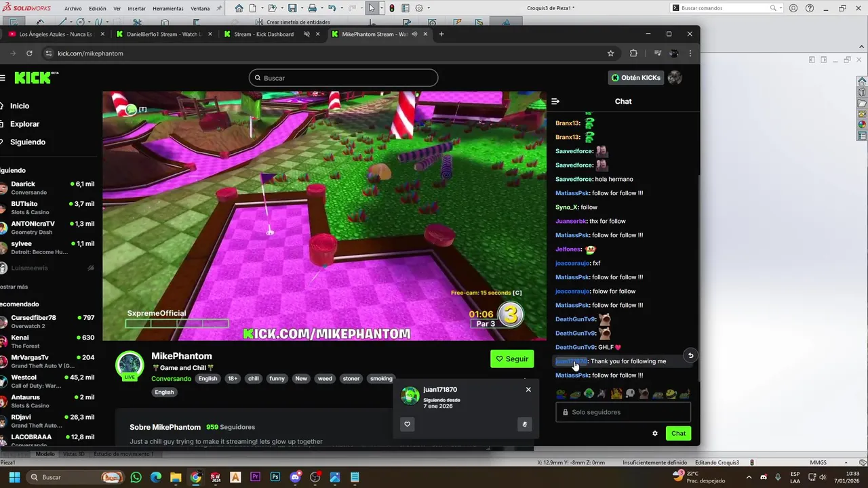Go to Explorar in Kick sidebar
The image size is (868, 488).
24,124
